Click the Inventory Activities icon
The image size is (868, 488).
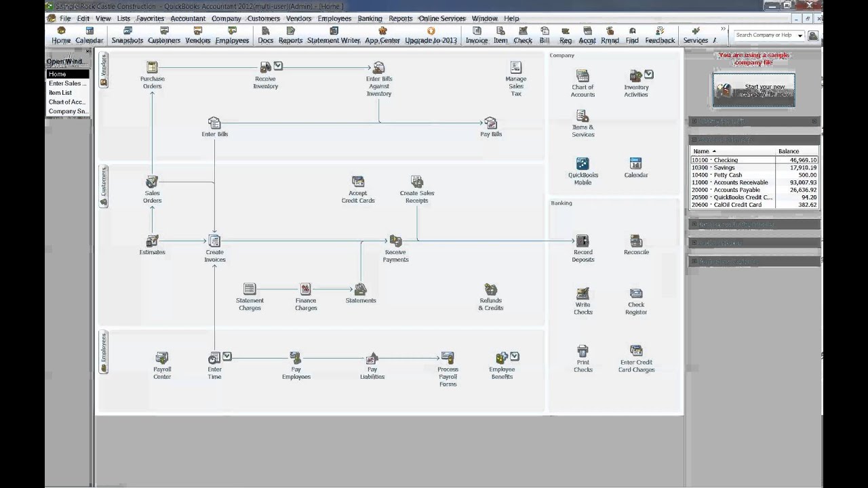(x=635, y=75)
